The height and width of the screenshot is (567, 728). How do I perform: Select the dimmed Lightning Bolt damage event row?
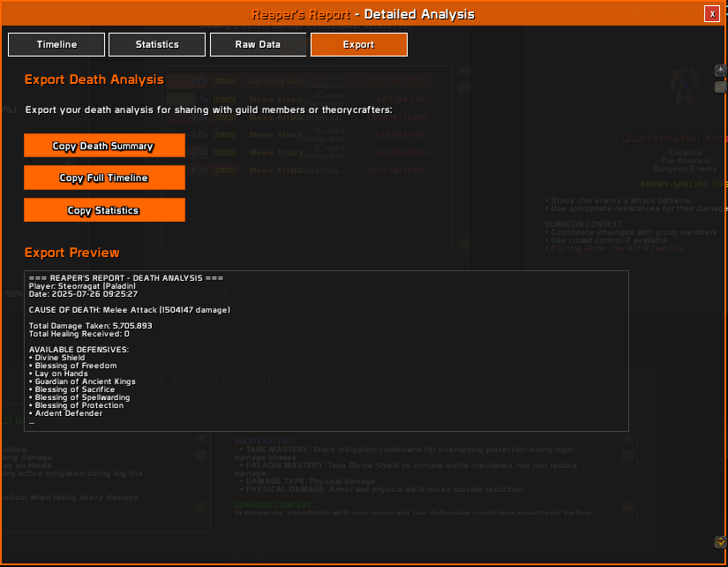pos(299,81)
